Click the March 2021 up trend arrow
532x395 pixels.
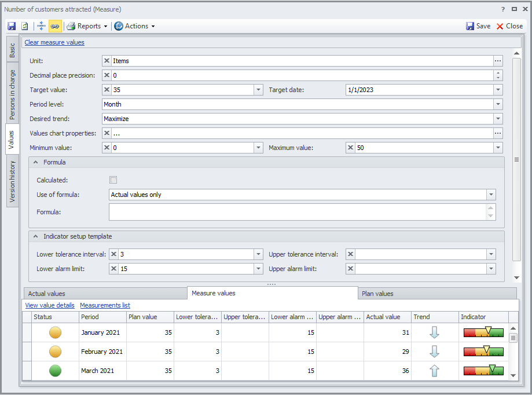(434, 371)
